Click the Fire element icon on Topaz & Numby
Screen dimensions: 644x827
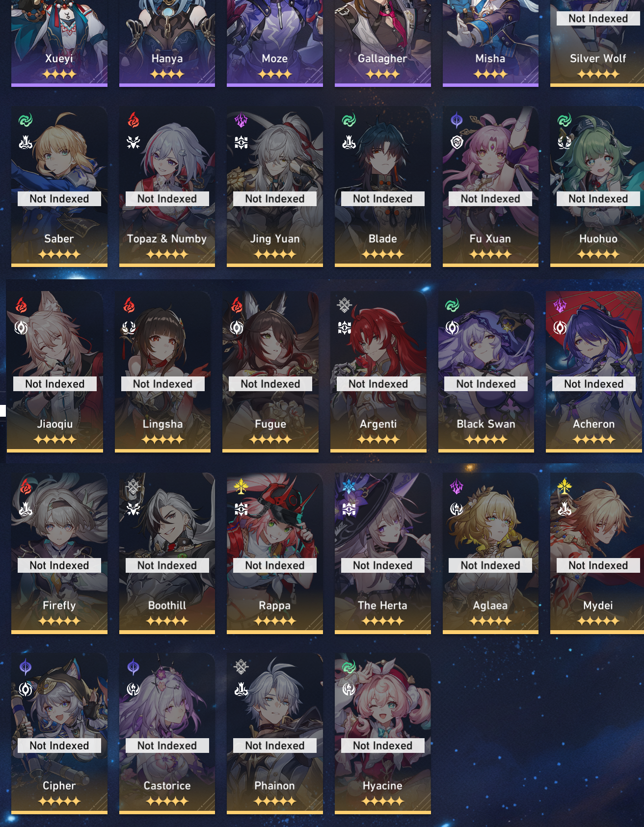pos(133,120)
